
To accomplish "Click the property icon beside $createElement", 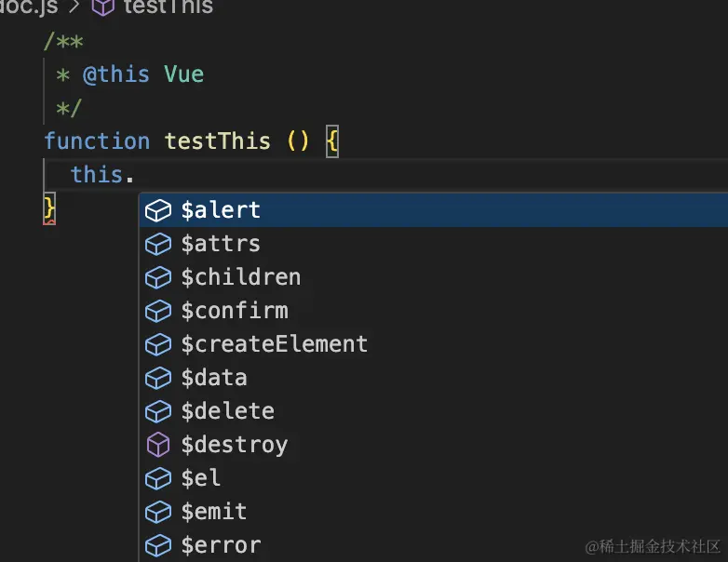I will (x=158, y=344).
